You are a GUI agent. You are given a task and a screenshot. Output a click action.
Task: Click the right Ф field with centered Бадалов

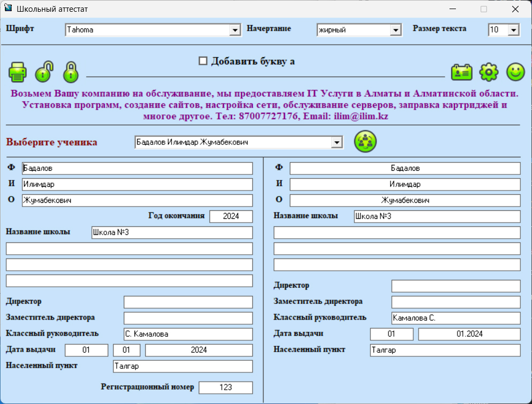pos(405,169)
